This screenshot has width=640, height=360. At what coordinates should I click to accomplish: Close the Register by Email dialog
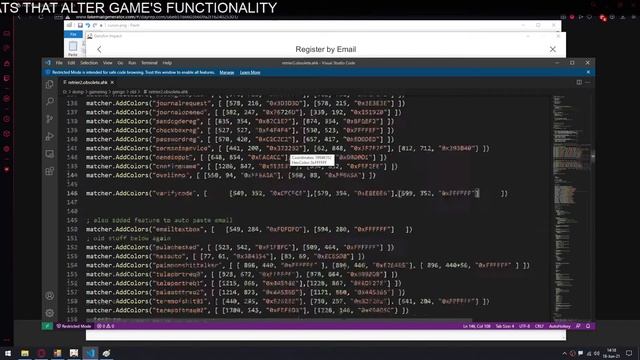(x=553, y=49)
